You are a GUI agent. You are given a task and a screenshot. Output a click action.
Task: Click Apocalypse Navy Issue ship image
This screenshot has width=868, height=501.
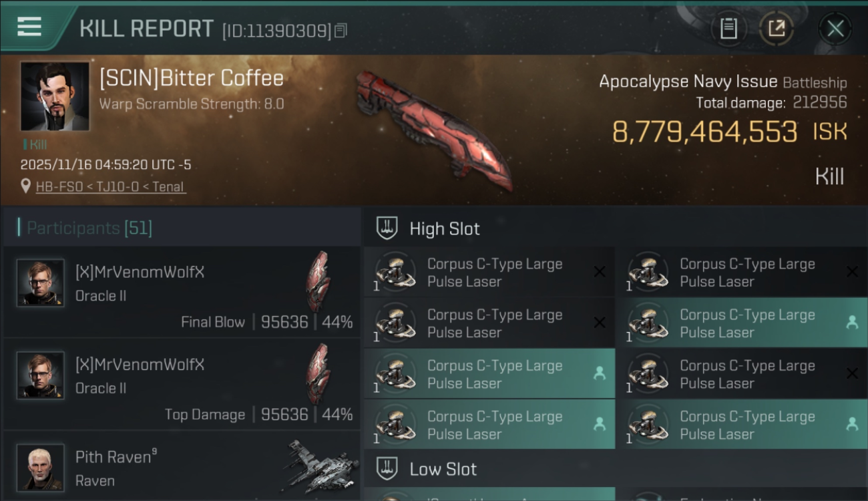[434, 130]
